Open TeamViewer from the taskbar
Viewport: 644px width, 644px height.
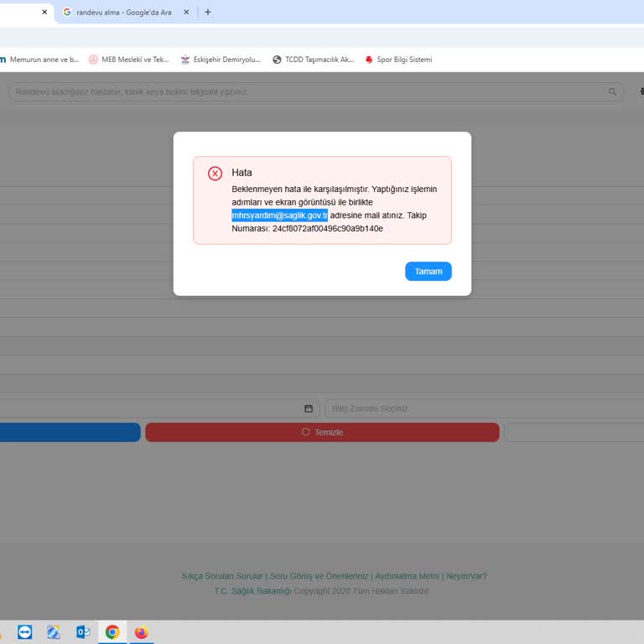[x=24, y=631]
